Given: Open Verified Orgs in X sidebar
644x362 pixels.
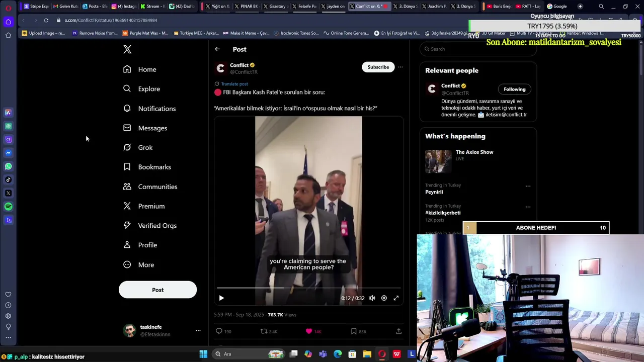Looking at the screenshot, I should 150,226.
